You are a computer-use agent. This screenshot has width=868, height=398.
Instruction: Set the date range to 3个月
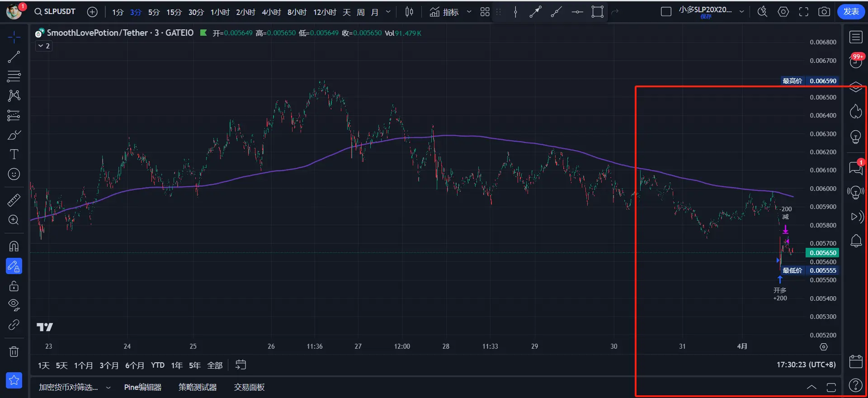pos(109,365)
